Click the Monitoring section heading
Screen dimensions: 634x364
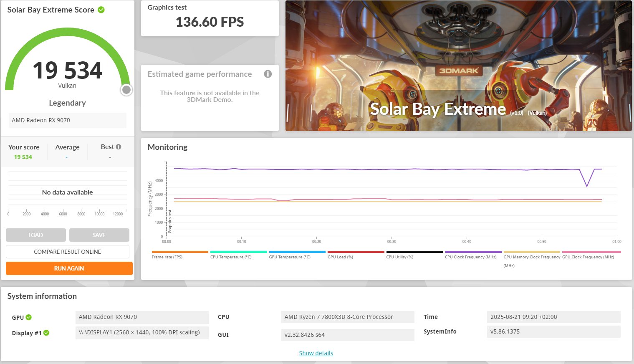167,147
